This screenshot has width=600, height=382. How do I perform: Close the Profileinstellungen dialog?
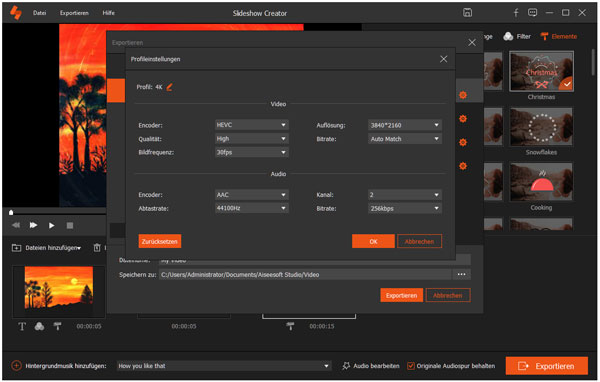point(443,59)
